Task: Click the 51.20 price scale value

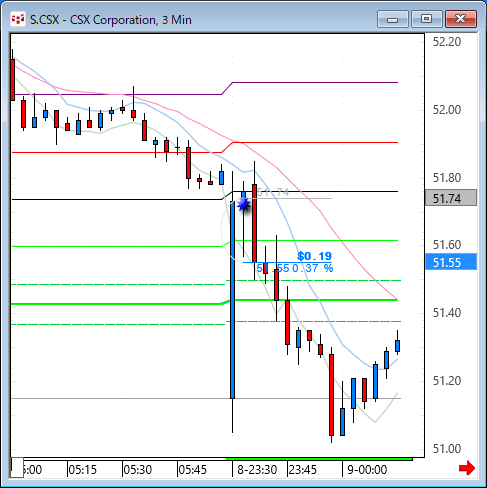Action: (x=447, y=381)
